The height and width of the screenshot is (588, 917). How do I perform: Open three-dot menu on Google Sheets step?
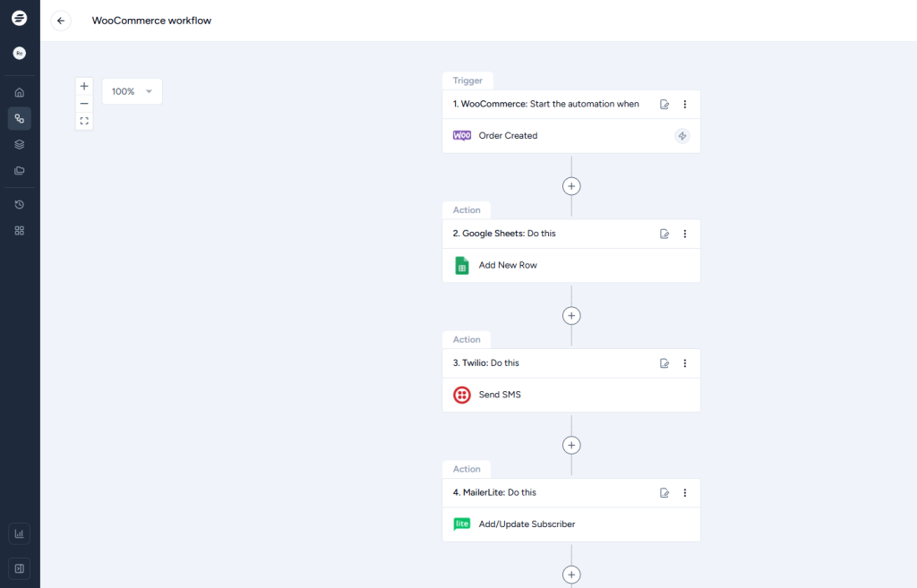[685, 234]
